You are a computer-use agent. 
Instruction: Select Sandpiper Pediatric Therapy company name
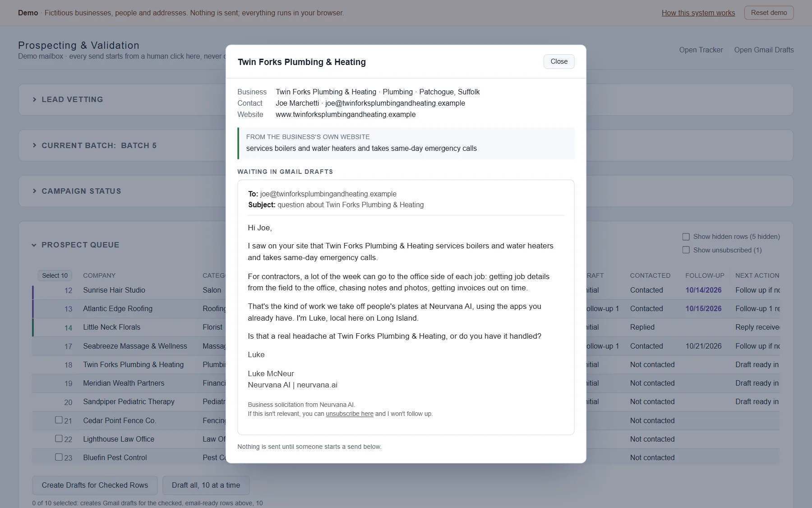pos(129,401)
